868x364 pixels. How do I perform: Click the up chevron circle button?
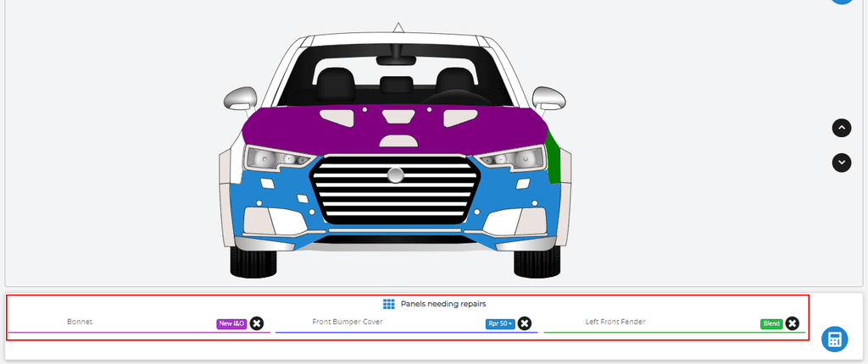[841, 128]
